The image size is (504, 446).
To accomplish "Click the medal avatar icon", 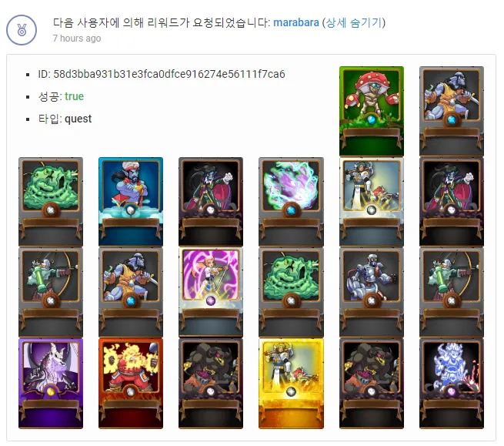I will pyautogui.click(x=22, y=30).
